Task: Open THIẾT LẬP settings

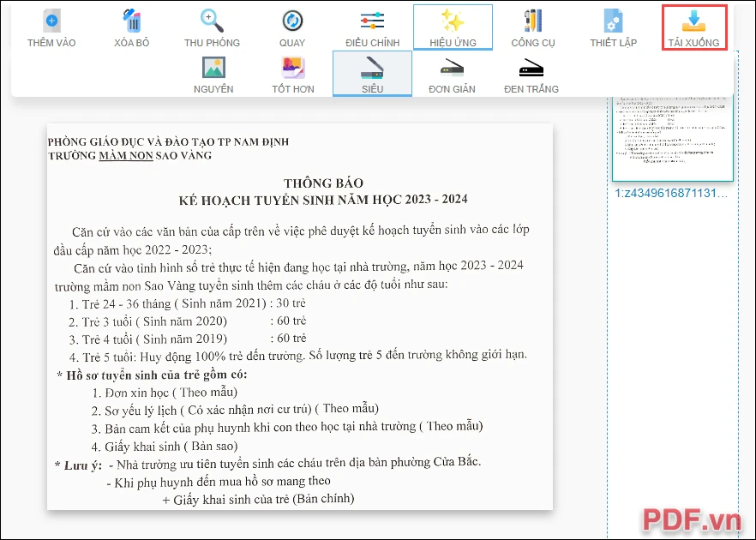Action: click(614, 27)
